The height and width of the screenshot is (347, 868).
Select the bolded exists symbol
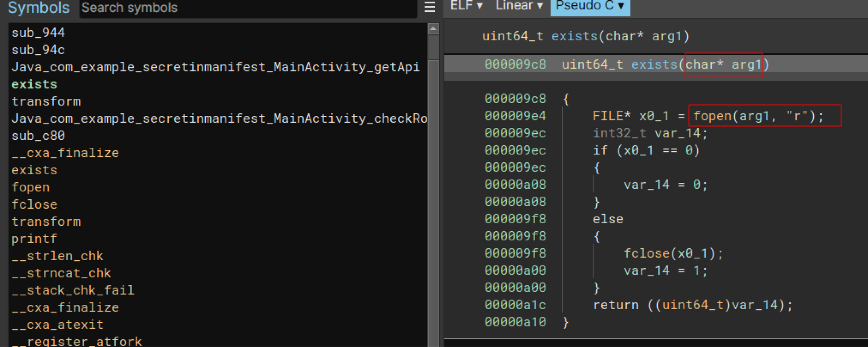point(34,84)
